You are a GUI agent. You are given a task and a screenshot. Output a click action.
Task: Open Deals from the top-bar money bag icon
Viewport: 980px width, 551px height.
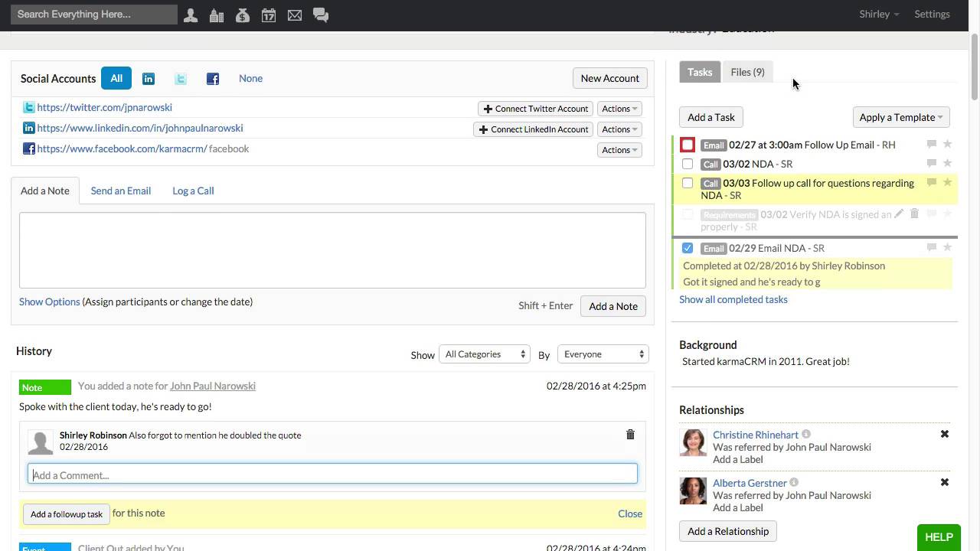[x=243, y=15]
